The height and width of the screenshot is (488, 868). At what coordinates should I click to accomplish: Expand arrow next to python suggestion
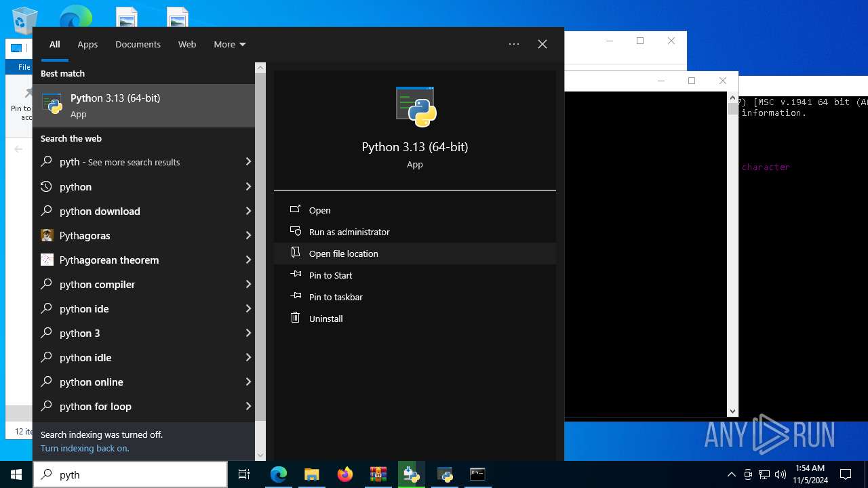[x=248, y=186]
